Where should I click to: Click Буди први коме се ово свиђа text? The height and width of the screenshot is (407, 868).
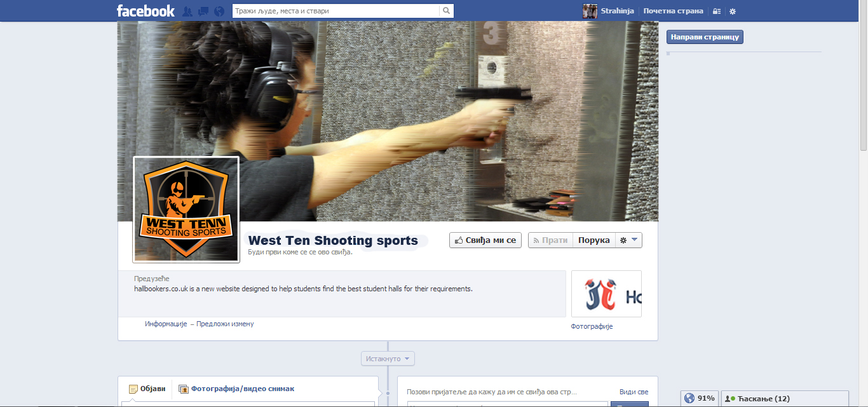[300, 252]
